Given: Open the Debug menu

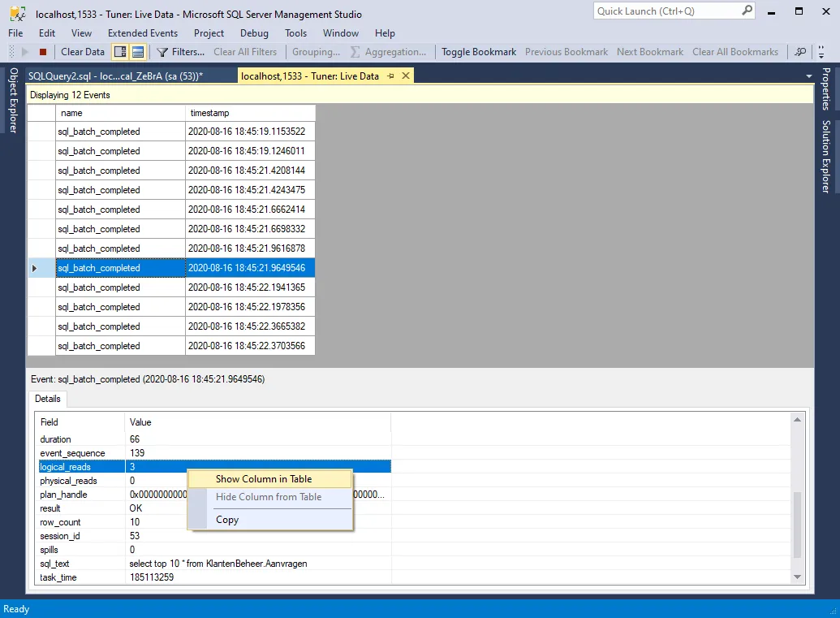Looking at the screenshot, I should tap(255, 33).
